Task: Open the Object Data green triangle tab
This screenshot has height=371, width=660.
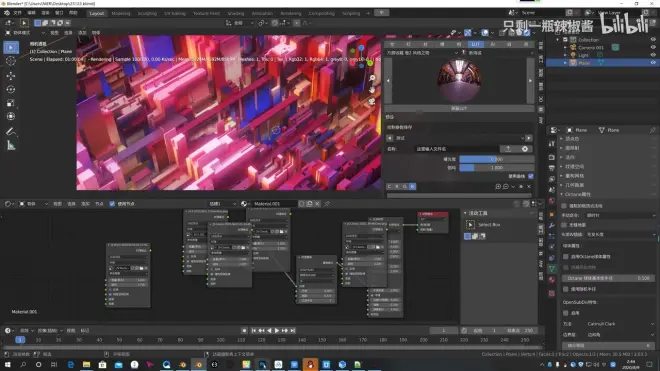Action: click(552, 269)
